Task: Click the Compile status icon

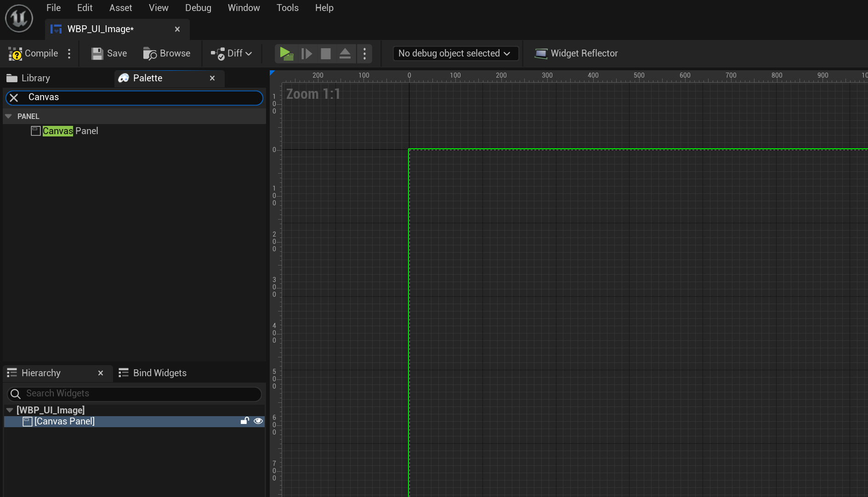Action: pyautogui.click(x=15, y=54)
